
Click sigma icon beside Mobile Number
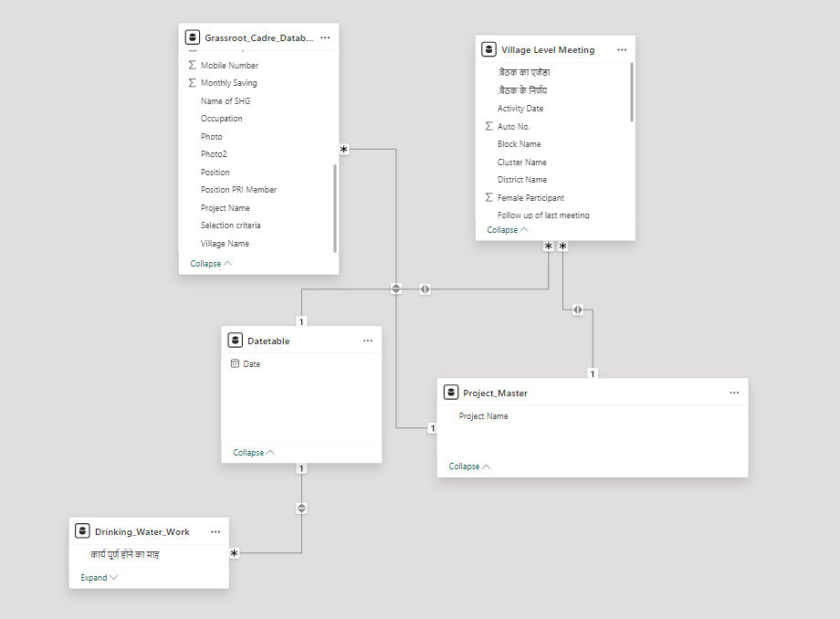click(x=193, y=65)
